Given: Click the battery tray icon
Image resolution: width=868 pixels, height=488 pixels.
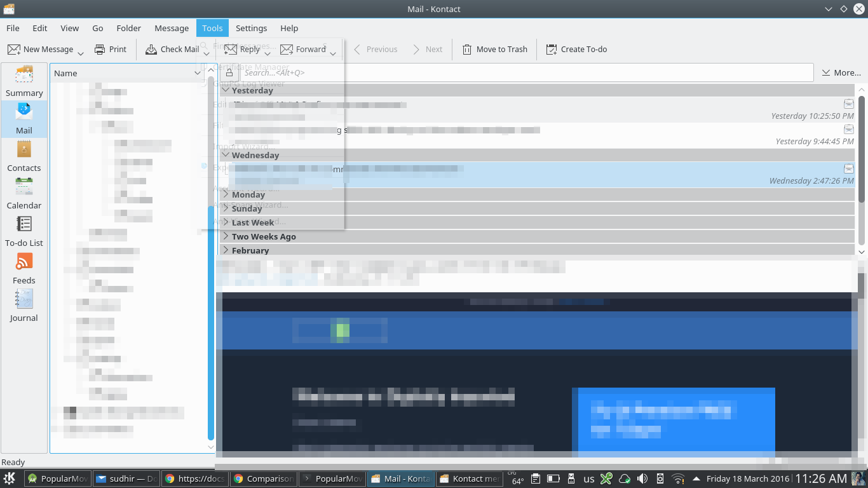Looking at the screenshot, I should click(x=553, y=478).
